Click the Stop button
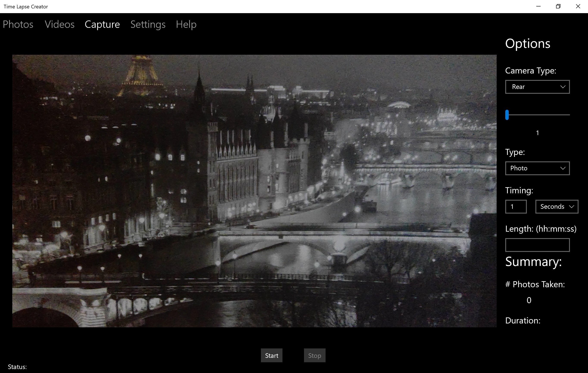Image resolution: width=588 pixels, height=373 pixels. coord(315,355)
